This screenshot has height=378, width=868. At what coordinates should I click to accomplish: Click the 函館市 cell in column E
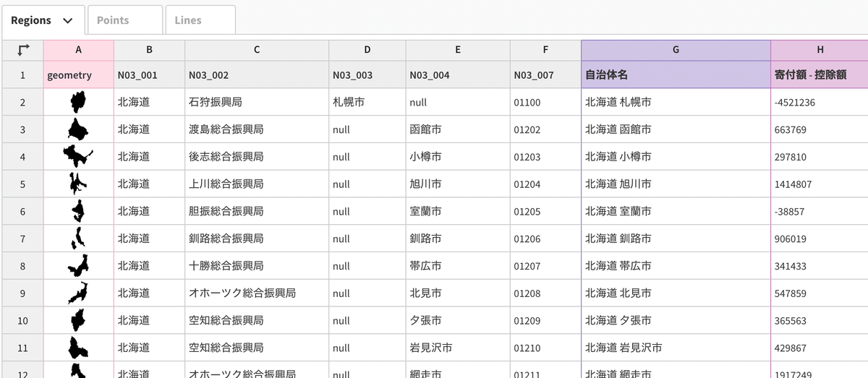pos(458,129)
